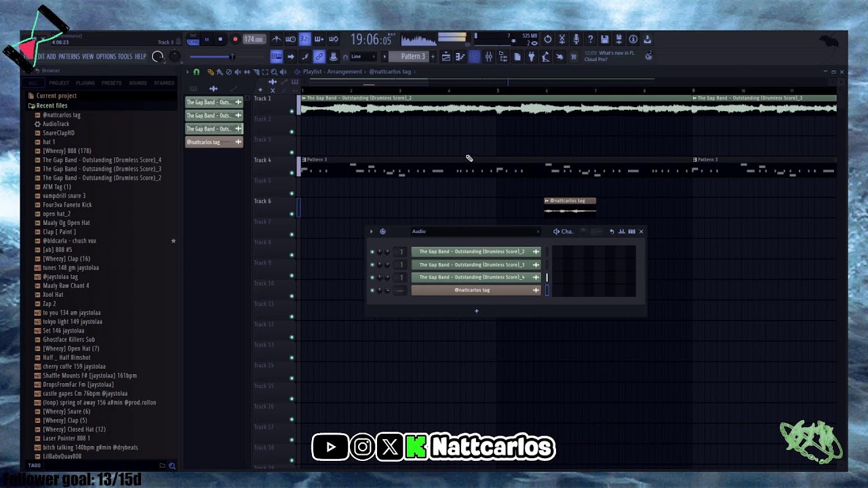Viewport: 868px width, 488px height.
Task: Pause playback with the pause button
Action: coord(207,39)
